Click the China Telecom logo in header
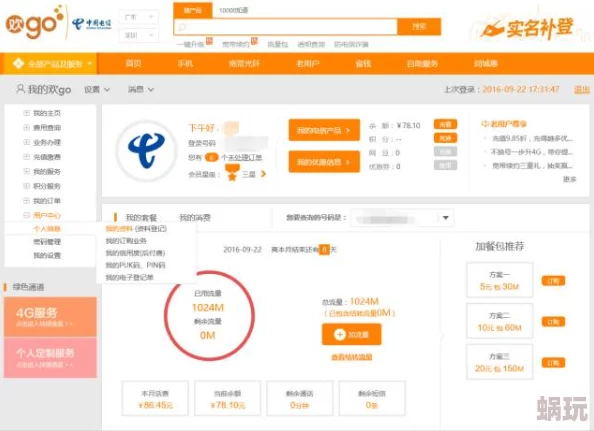 (x=92, y=24)
